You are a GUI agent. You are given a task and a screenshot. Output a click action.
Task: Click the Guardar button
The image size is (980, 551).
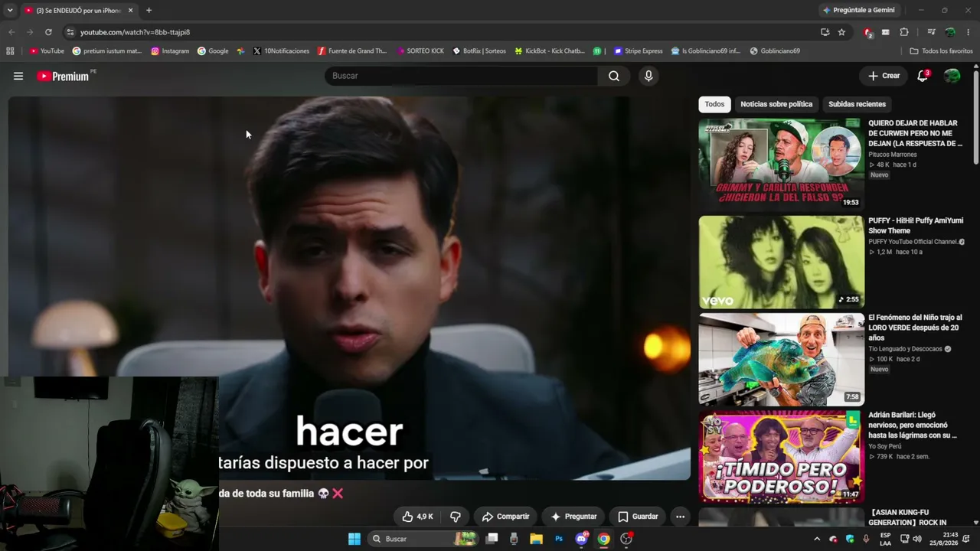(x=638, y=517)
